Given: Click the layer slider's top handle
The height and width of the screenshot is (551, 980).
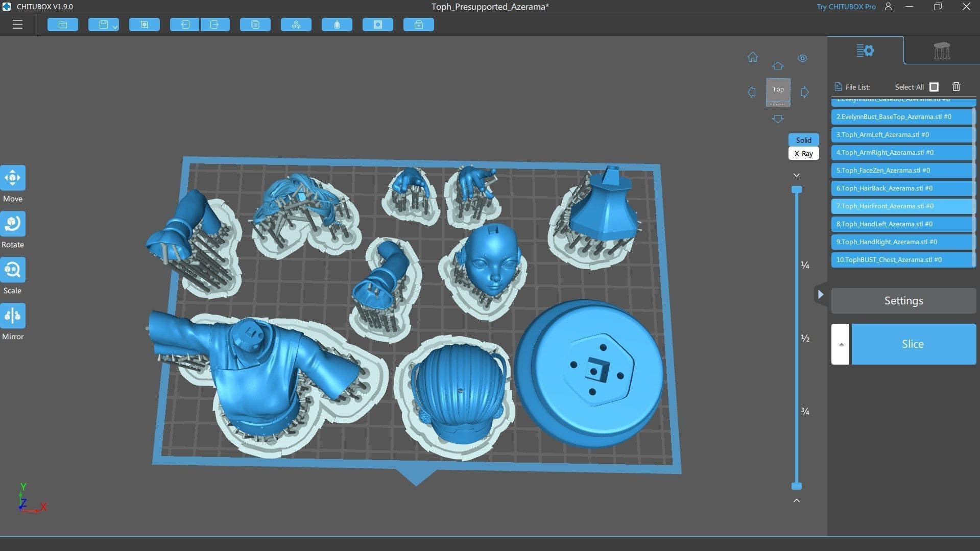Looking at the screenshot, I should (x=796, y=190).
